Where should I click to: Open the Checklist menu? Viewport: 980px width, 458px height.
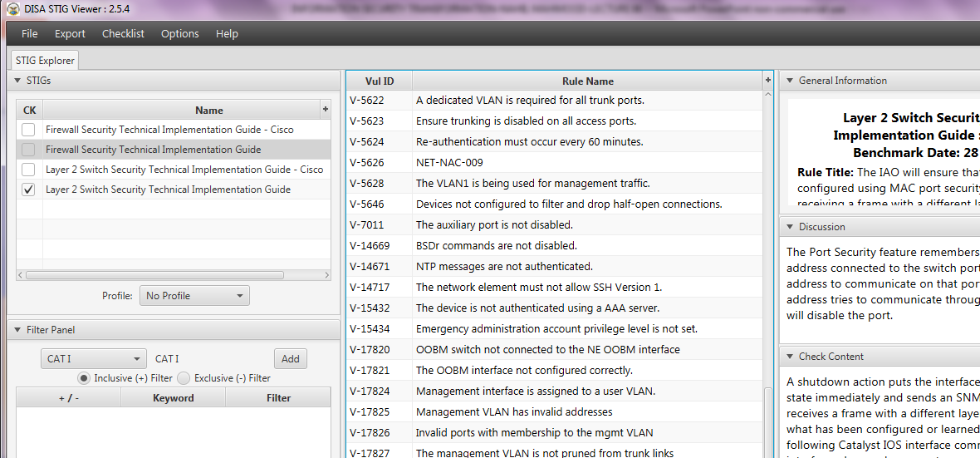click(x=123, y=34)
